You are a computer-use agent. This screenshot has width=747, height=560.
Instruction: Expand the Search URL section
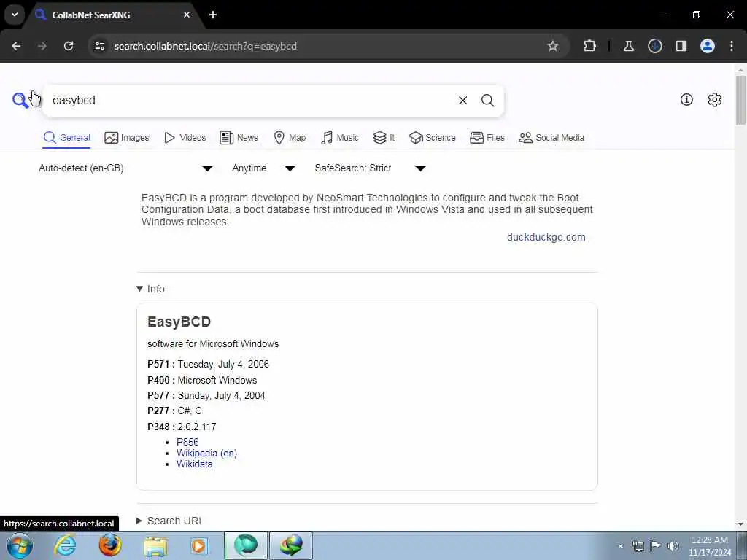[170, 521]
